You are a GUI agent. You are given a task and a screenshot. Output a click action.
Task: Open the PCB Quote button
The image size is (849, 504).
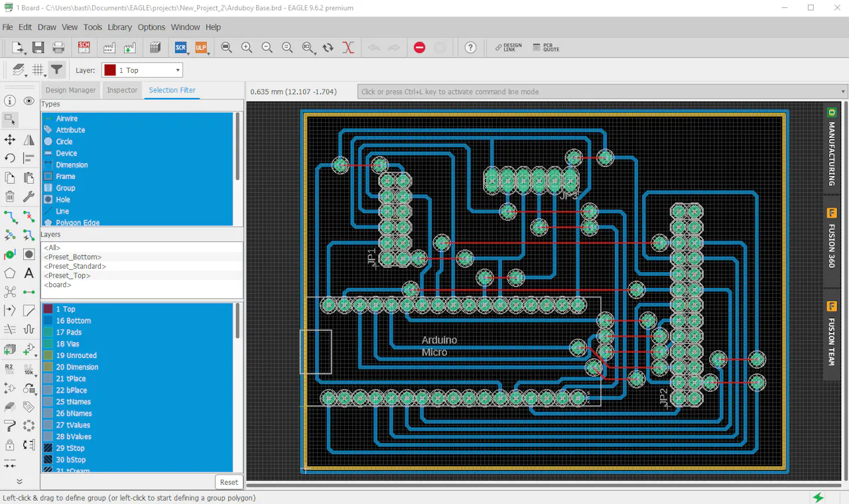[x=546, y=48]
